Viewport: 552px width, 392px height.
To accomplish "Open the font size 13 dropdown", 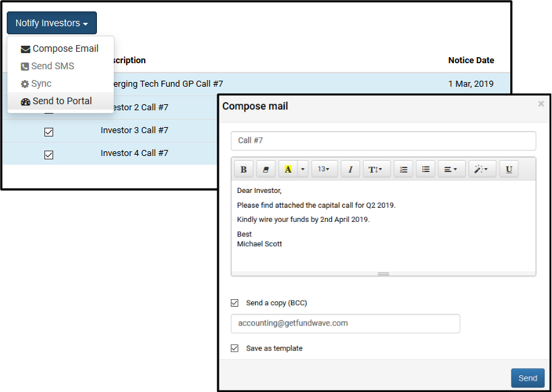I will [324, 169].
